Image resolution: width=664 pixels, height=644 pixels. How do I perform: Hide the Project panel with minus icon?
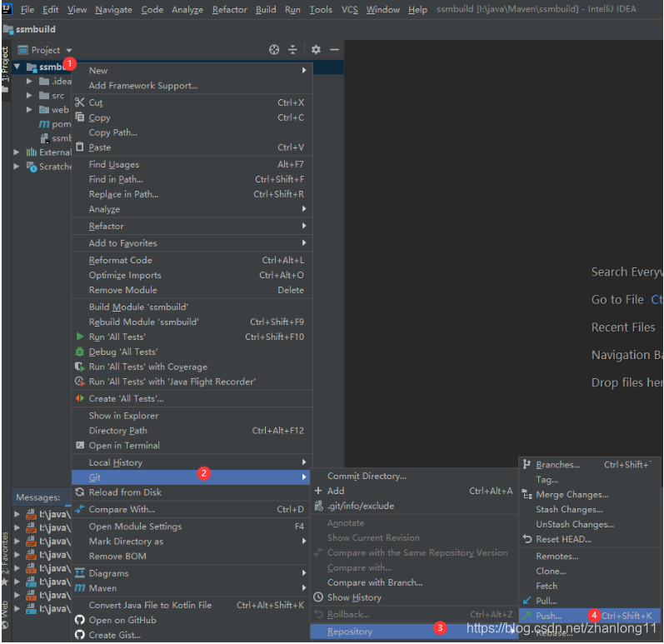pos(335,49)
